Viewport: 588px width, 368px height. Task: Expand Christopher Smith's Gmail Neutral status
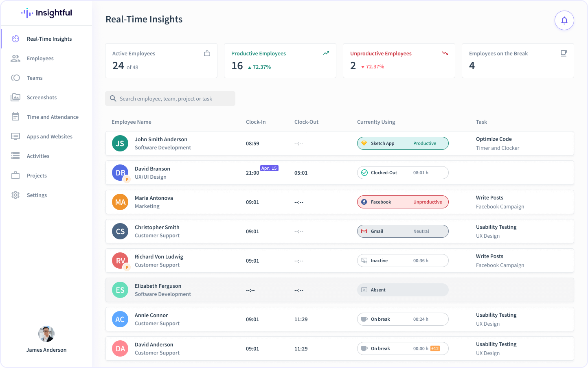[402, 231]
